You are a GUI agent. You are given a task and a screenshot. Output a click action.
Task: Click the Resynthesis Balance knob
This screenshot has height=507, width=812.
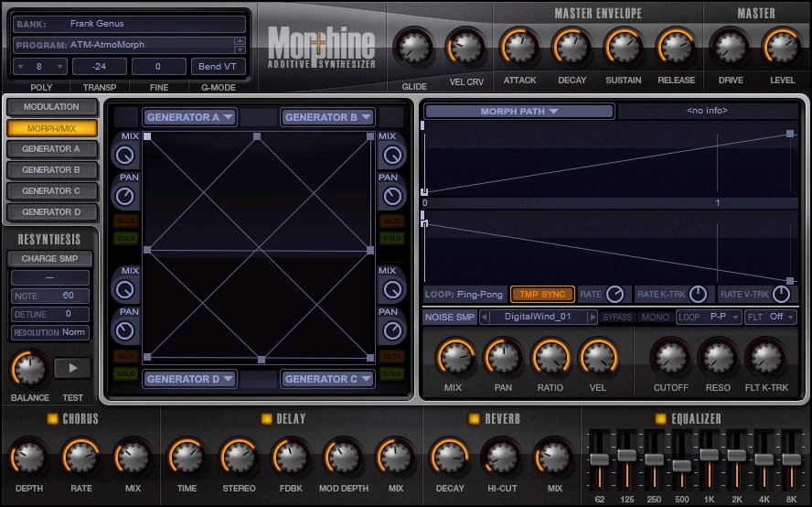pos(29,369)
